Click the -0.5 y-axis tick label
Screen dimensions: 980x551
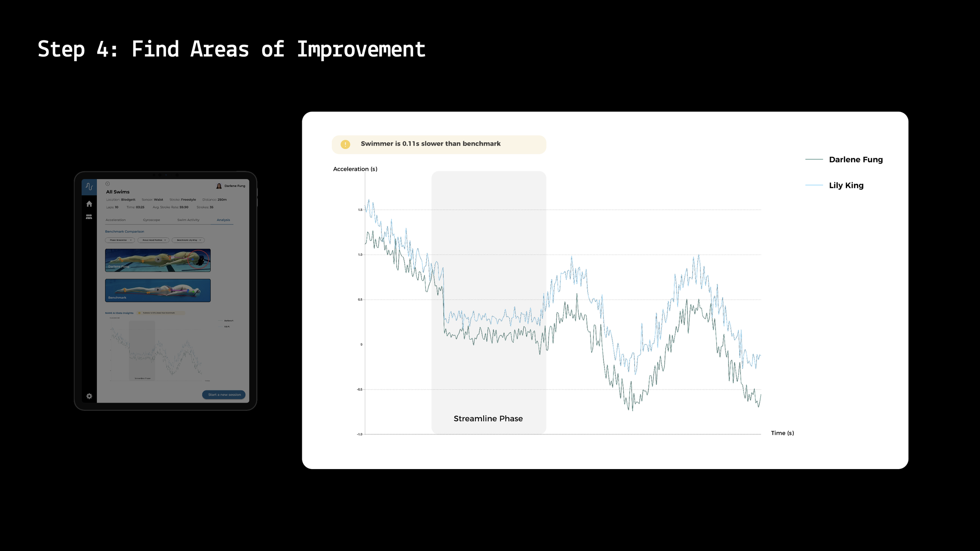[359, 390]
